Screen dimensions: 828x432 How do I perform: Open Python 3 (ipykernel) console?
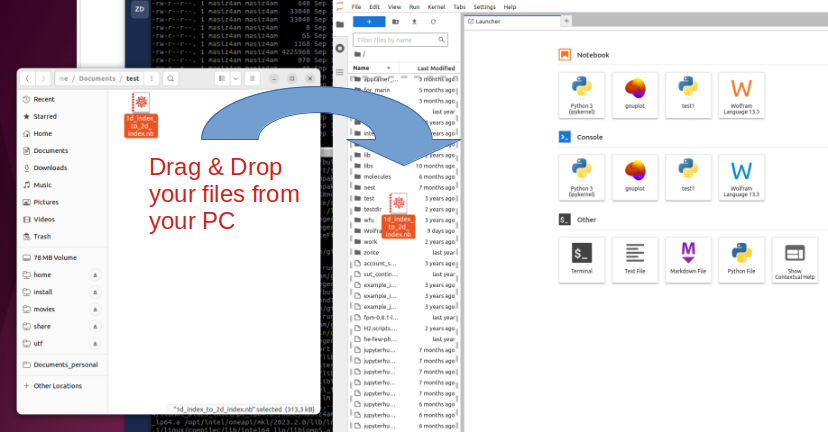pyautogui.click(x=581, y=178)
